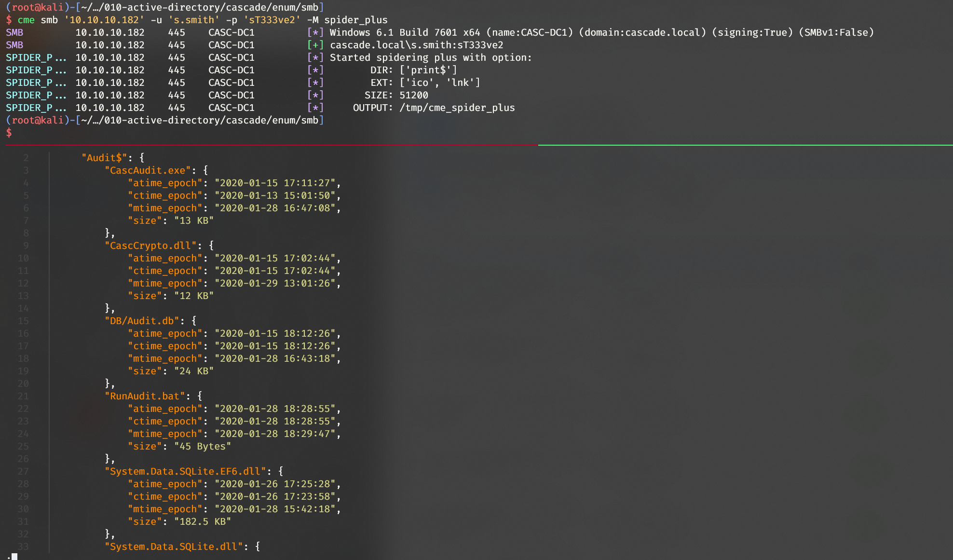The height and width of the screenshot is (560, 953).
Task: Click EF6.dll mtime "2020-01-28 15:42:18"
Action: click(x=275, y=509)
